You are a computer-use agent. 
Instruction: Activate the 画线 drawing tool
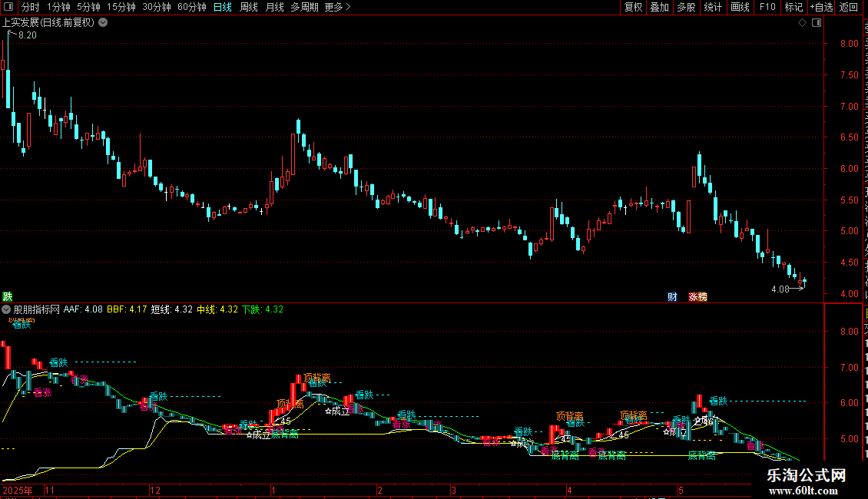click(x=740, y=7)
